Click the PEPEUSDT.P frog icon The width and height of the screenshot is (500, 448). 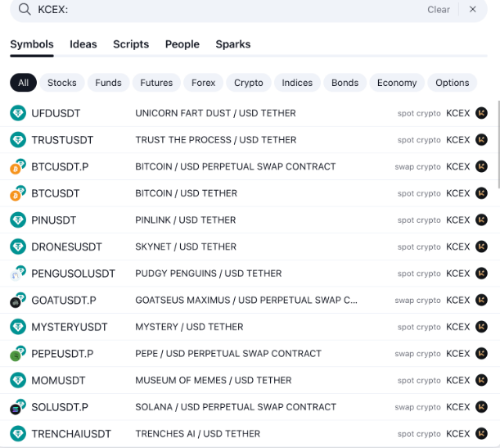pyautogui.click(x=17, y=355)
